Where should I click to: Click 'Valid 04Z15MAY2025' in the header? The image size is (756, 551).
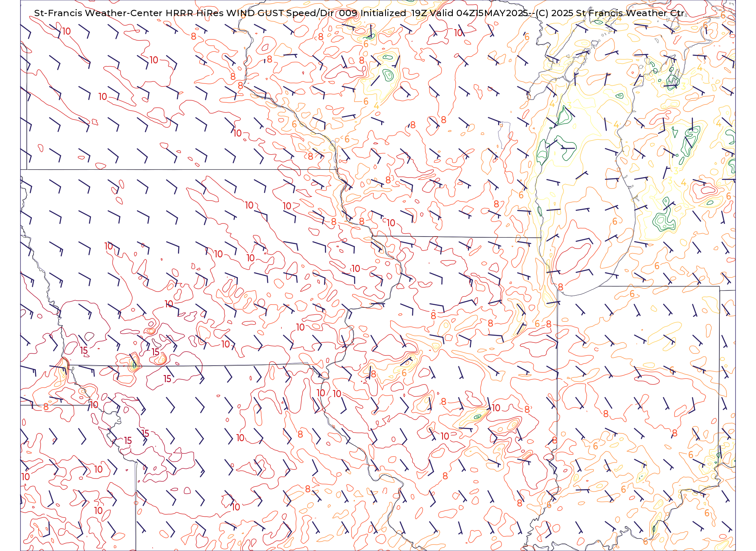pos(479,13)
